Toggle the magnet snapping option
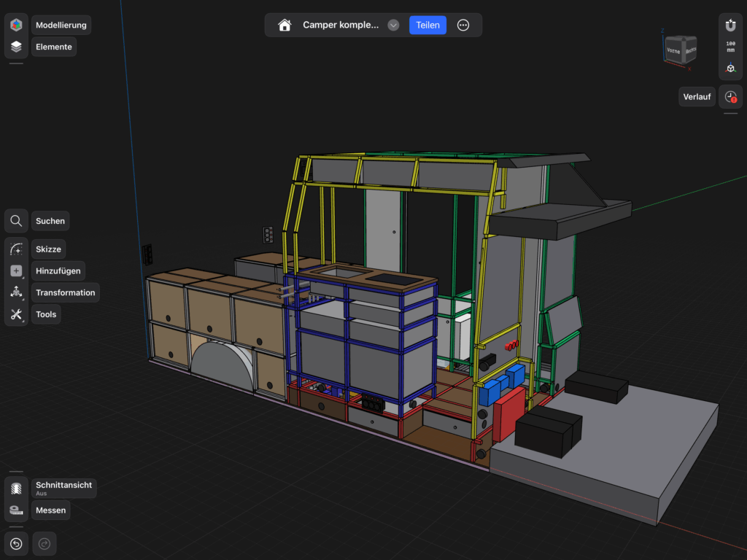The image size is (747, 560). 730,25
